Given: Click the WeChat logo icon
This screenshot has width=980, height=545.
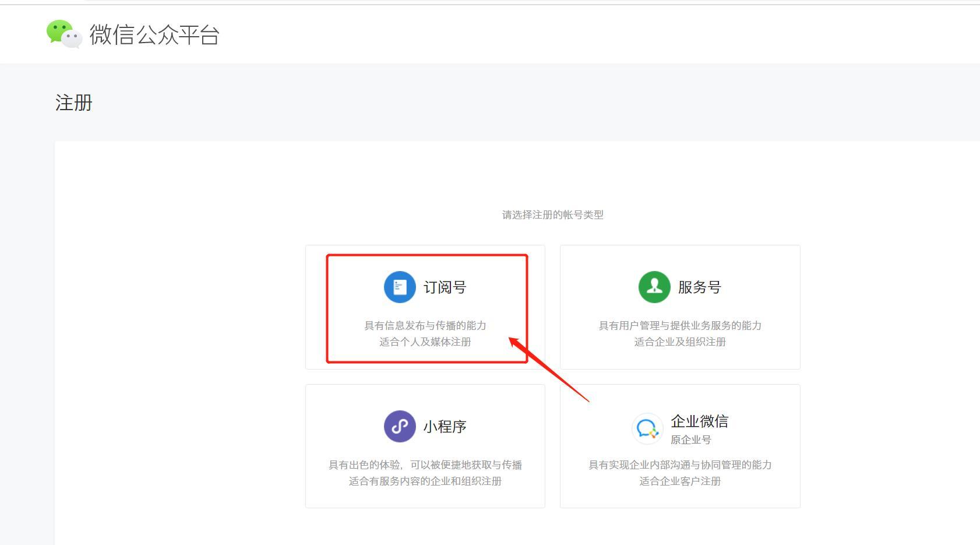Looking at the screenshot, I should point(64,34).
